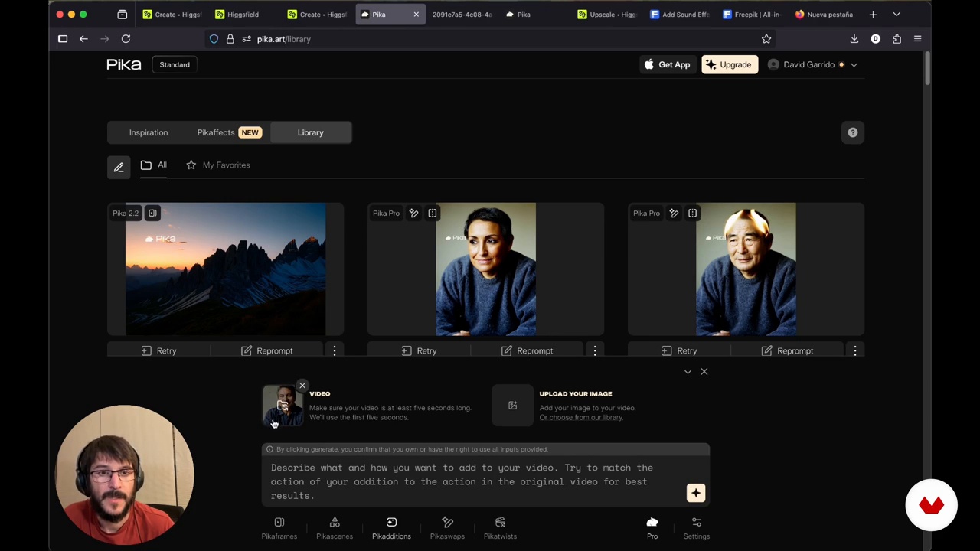Select the Pikadditions tool
980x551 pixels.
(391, 528)
